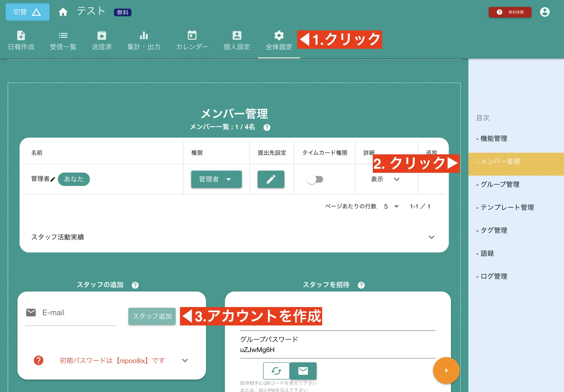Open the 無料体験 free trial button
Image resolution: width=564 pixels, height=392 pixels.
point(510,12)
